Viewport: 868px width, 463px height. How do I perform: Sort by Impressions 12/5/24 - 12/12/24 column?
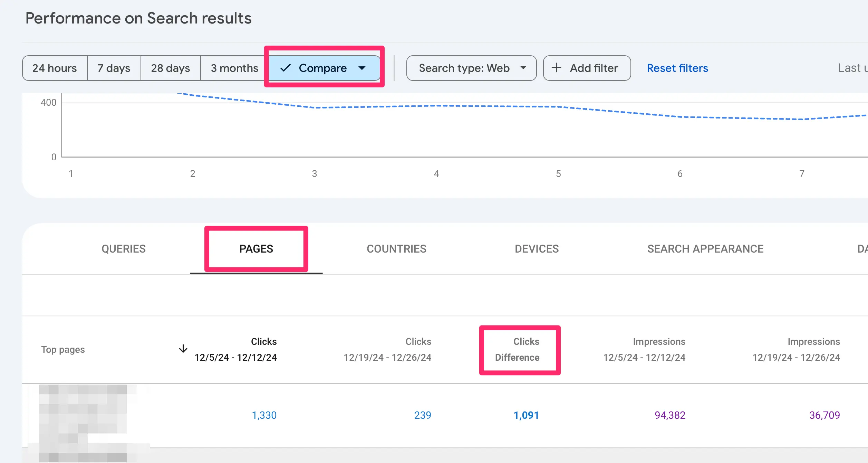(x=644, y=349)
